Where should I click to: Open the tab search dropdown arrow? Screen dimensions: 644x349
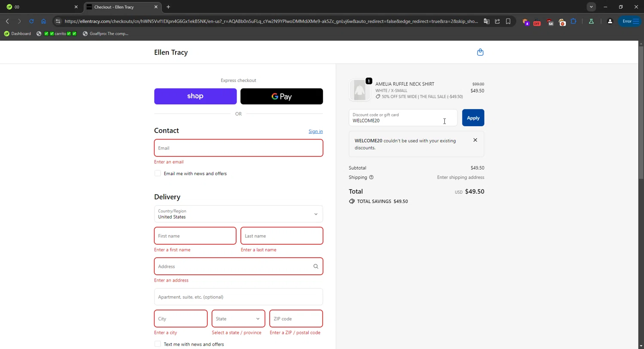point(591,7)
